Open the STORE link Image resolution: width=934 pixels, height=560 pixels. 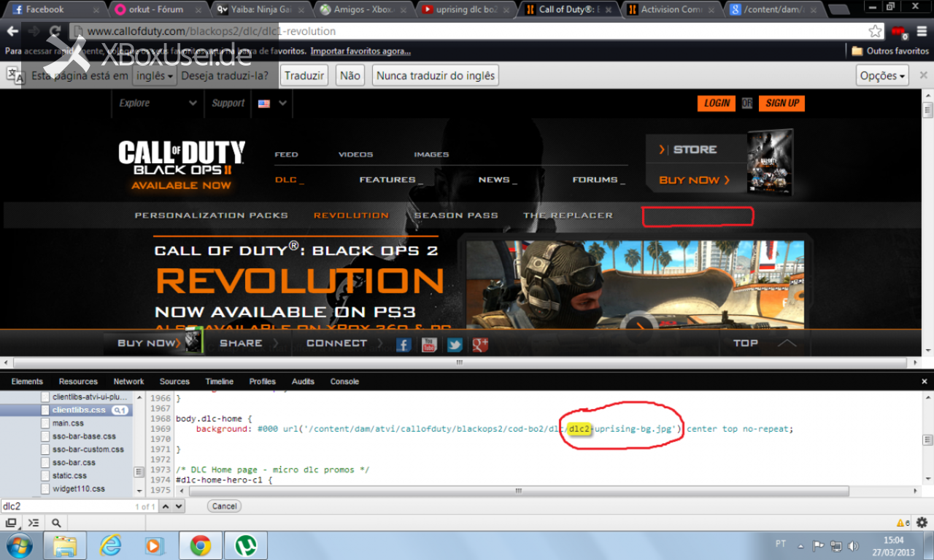click(695, 149)
